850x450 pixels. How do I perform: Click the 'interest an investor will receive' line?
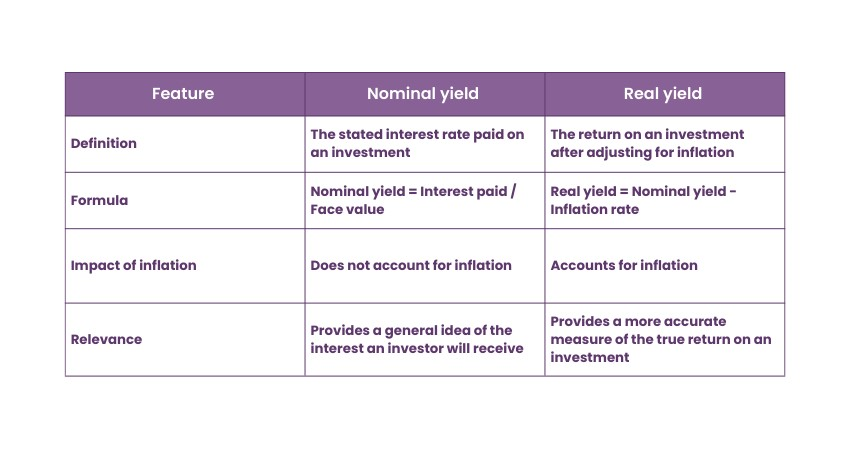coord(417,348)
